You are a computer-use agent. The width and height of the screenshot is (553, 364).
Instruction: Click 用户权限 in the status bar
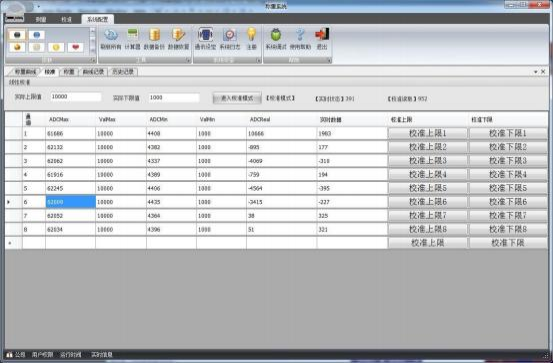point(42,355)
